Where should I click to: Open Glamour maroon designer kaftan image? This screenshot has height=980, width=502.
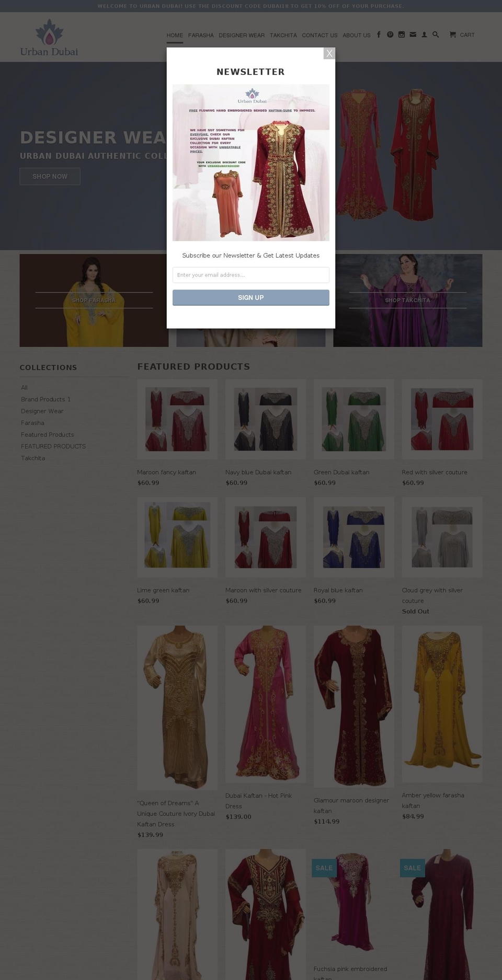click(354, 707)
